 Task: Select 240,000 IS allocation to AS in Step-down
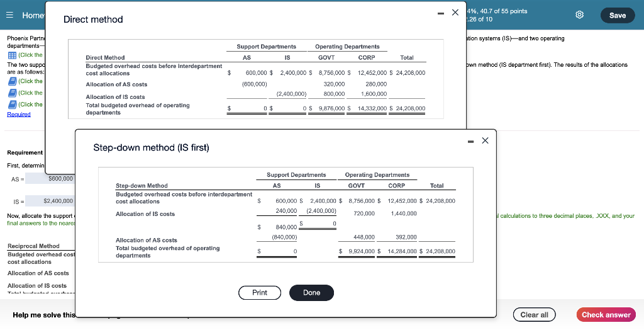pyautogui.click(x=286, y=211)
